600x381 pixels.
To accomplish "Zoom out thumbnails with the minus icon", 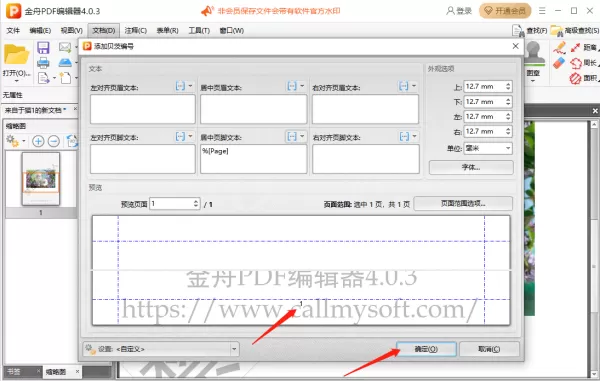I will pos(54,142).
